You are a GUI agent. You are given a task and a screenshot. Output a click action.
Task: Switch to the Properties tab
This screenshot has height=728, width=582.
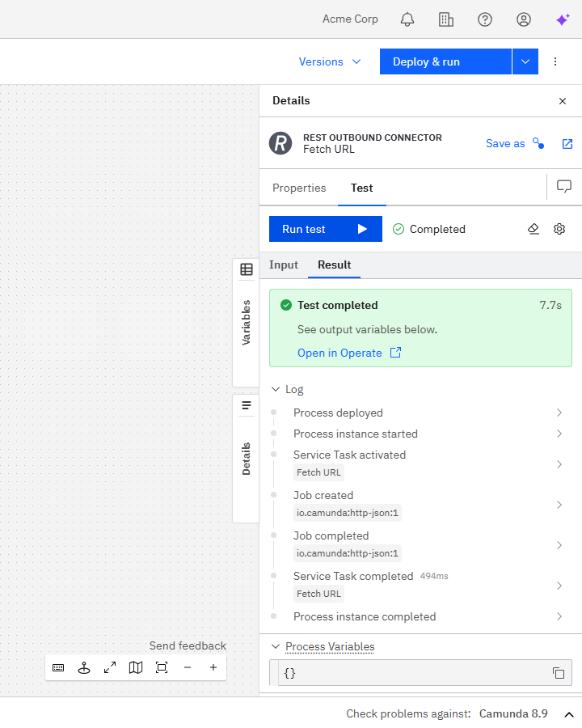click(x=299, y=188)
